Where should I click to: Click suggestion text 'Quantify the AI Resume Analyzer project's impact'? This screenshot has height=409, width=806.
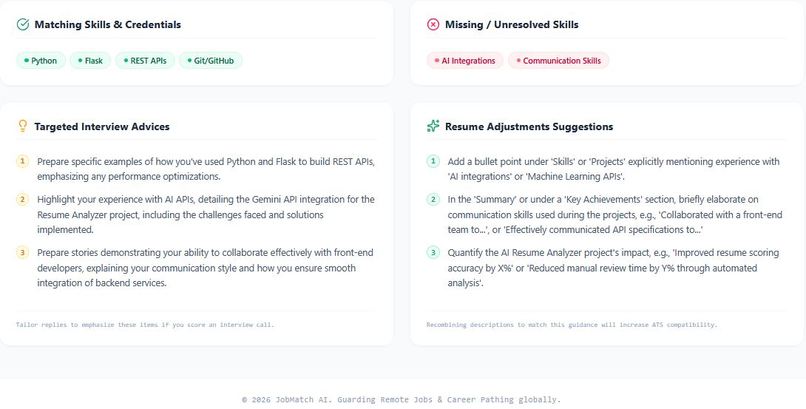point(613,268)
